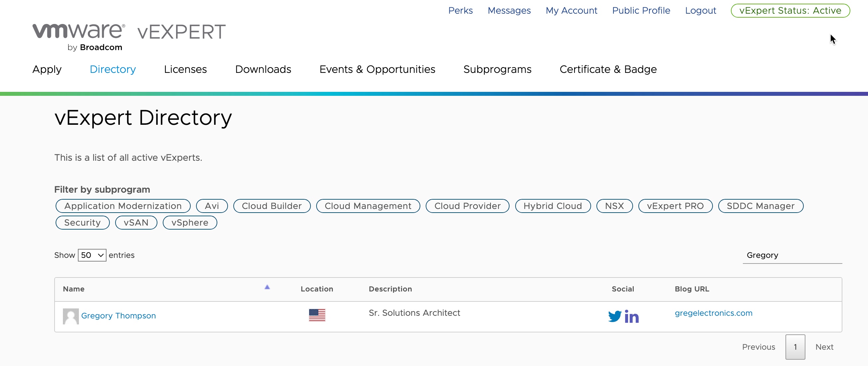Viewport: 868px width, 366px height.
Task: Click the Logout link
Action: click(701, 11)
